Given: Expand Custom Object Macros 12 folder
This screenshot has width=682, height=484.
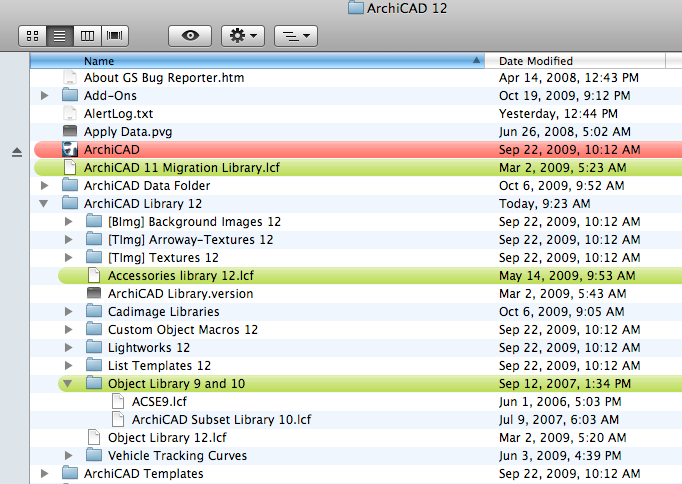Looking at the screenshot, I should [68, 330].
